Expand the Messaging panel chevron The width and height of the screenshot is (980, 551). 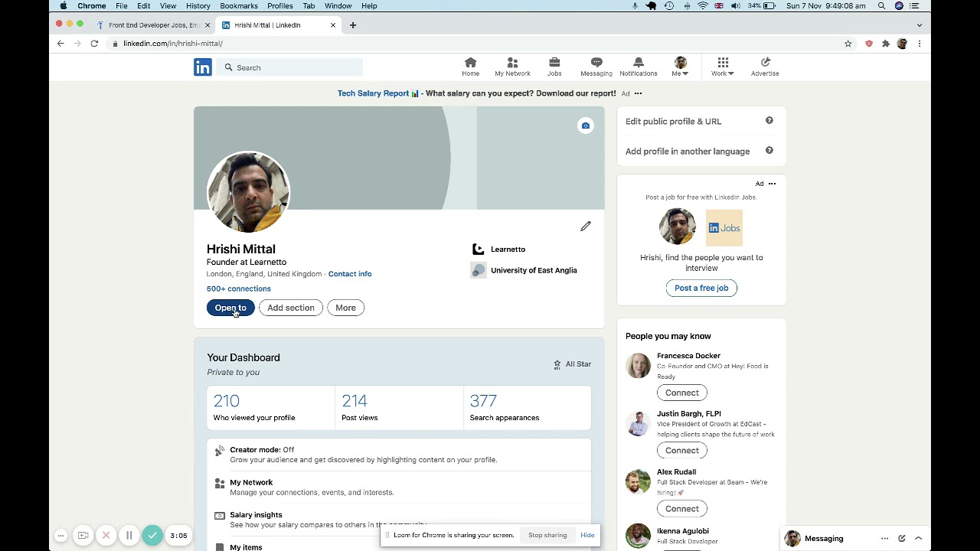pos(919,539)
